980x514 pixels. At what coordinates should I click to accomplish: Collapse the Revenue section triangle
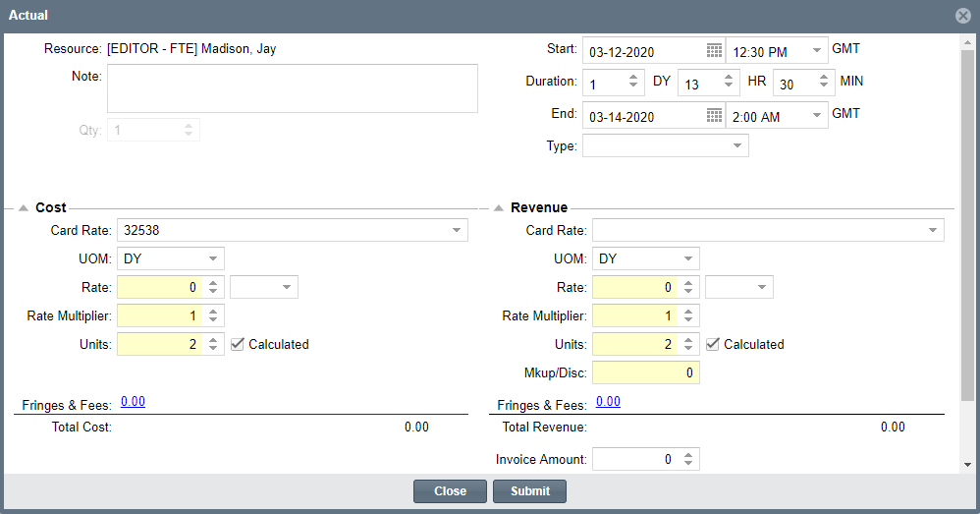pyautogui.click(x=498, y=208)
